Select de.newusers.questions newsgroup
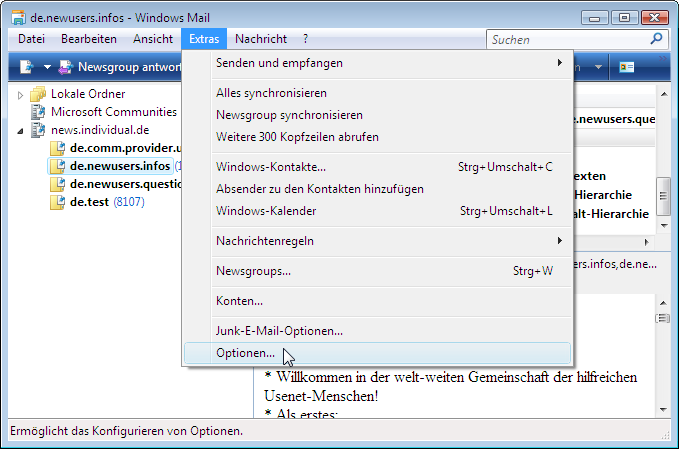The height and width of the screenshot is (449, 679). (x=126, y=184)
